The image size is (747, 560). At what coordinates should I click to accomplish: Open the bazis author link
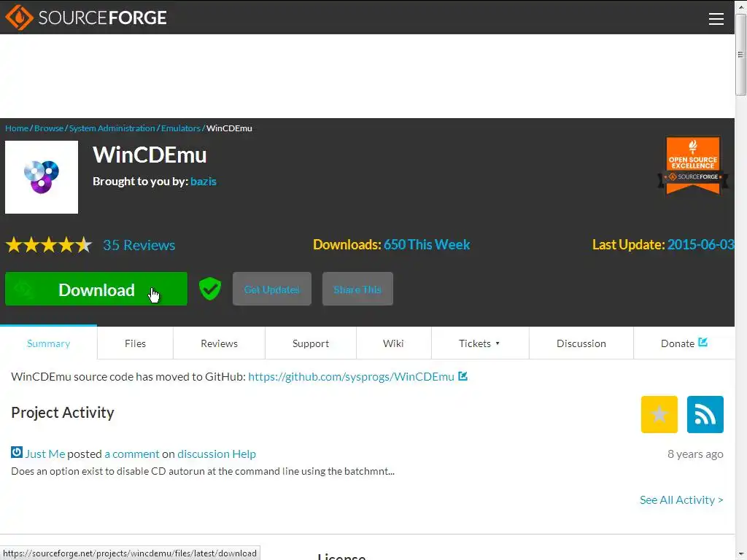[x=204, y=182]
